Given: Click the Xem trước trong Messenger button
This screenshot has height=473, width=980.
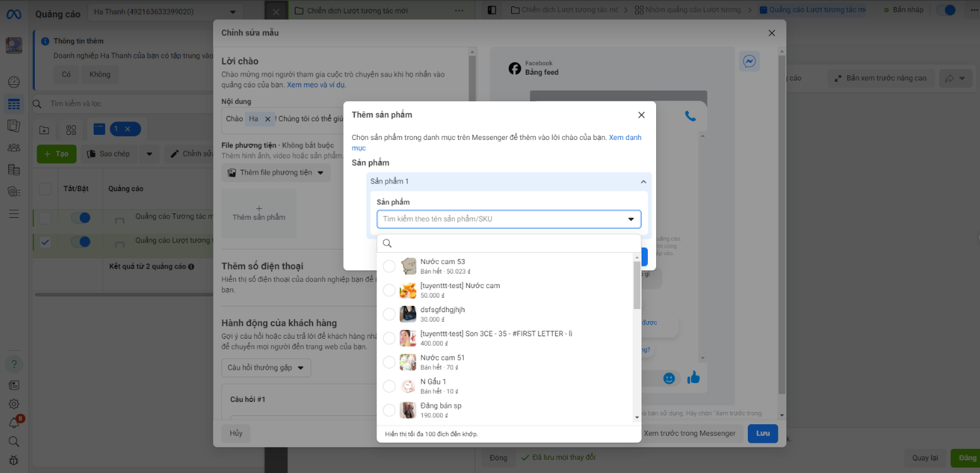Looking at the screenshot, I should (x=690, y=434).
